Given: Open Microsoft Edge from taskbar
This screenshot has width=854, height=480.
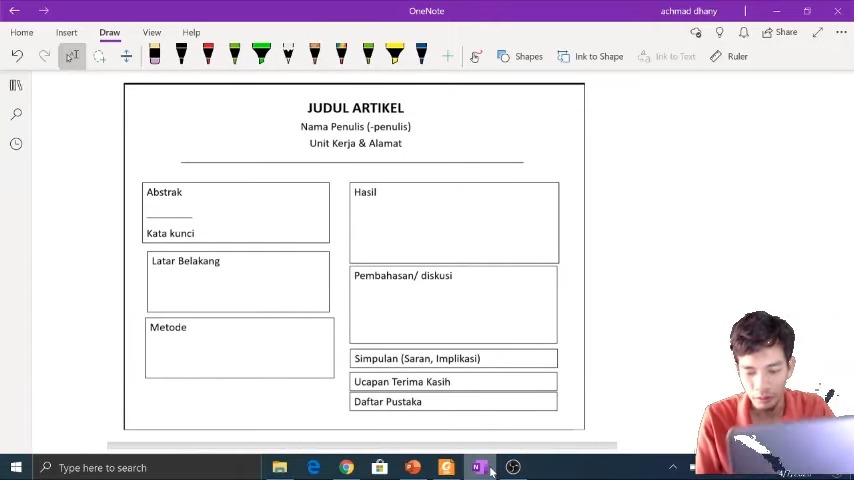Looking at the screenshot, I should pyautogui.click(x=314, y=467).
